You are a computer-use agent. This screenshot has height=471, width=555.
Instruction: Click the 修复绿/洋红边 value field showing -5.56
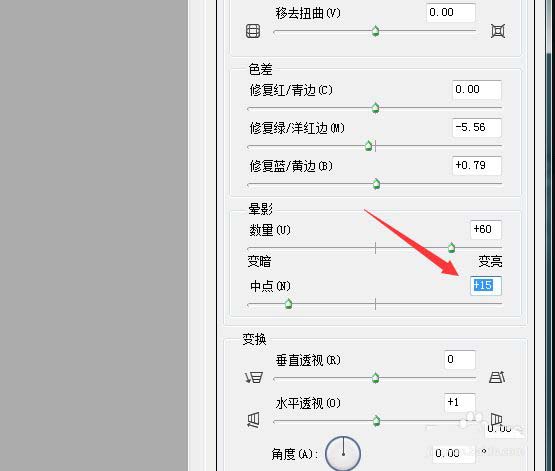point(476,127)
